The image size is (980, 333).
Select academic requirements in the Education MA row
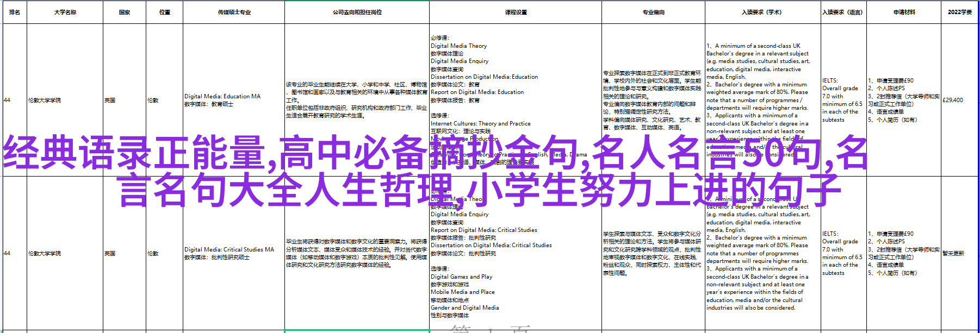click(x=763, y=100)
